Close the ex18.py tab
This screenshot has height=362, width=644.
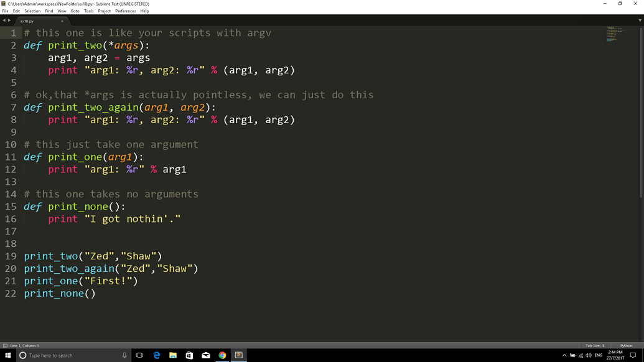61,21
